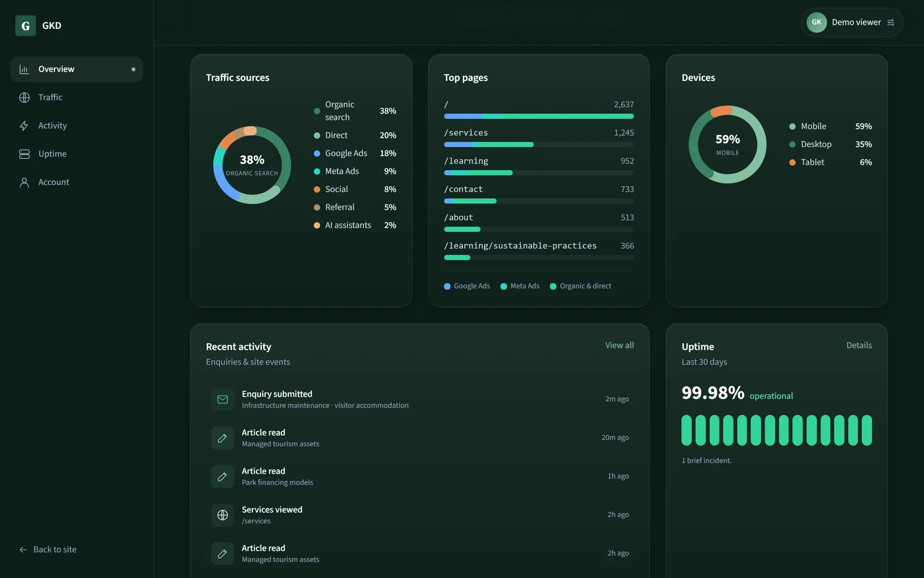Click the Meta Ads legend under Top pages

click(520, 286)
